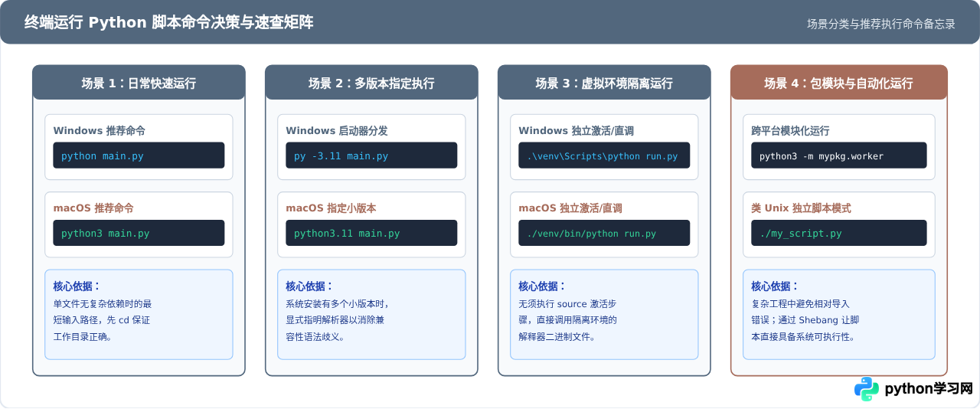Viewport: 980px width, 409px height.
Task: Click the label macOS 指定小版本
Action: 331,208
